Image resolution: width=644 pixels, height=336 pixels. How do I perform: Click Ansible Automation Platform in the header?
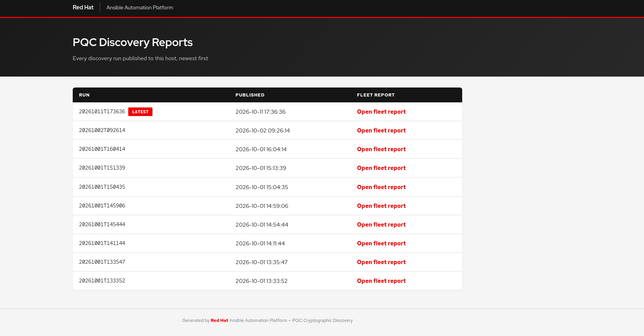point(140,7)
